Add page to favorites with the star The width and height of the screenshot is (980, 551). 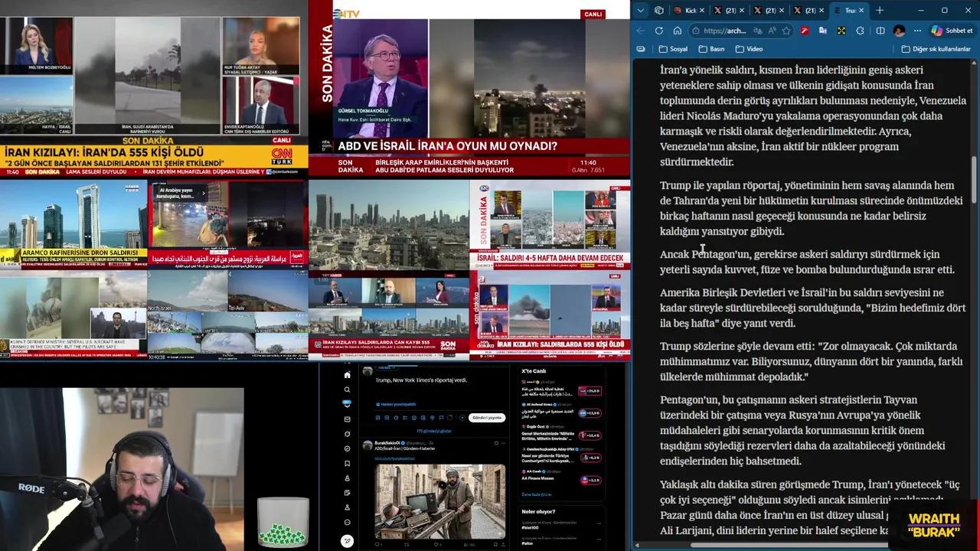786,31
